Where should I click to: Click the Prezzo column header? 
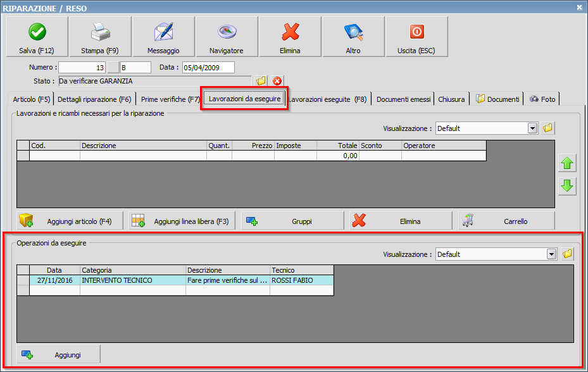pyautogui.click(x=253, y=146)
